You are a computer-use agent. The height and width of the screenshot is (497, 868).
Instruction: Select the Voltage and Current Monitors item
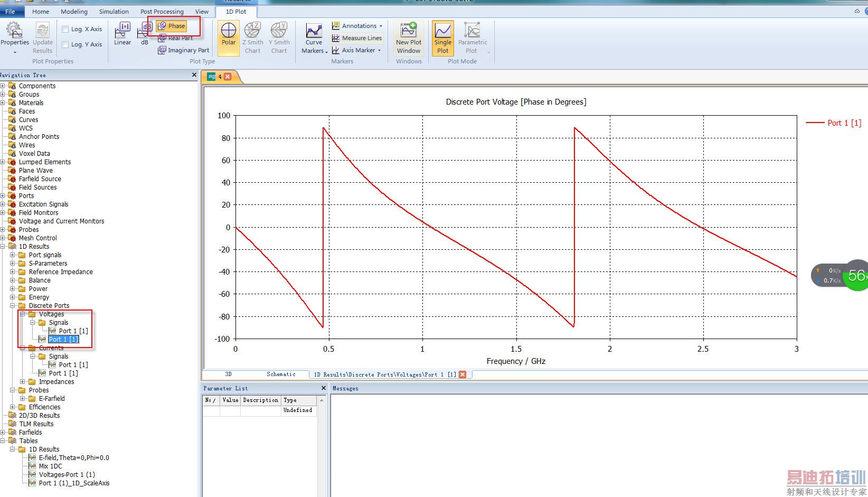click(x=62, y=221)
